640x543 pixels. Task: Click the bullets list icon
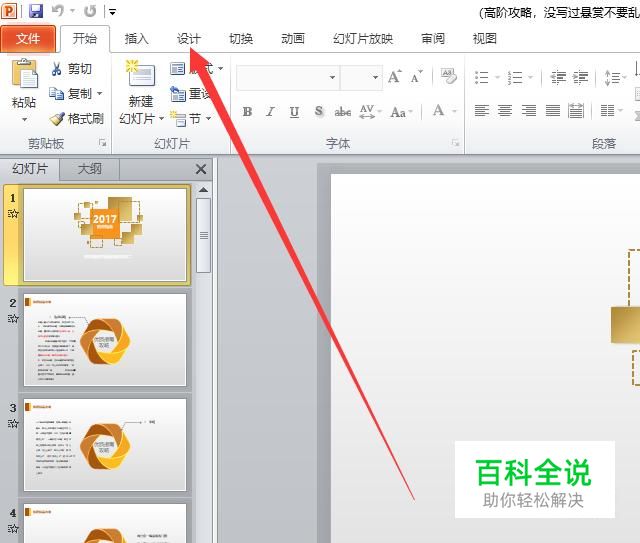[x=482, y=77]
